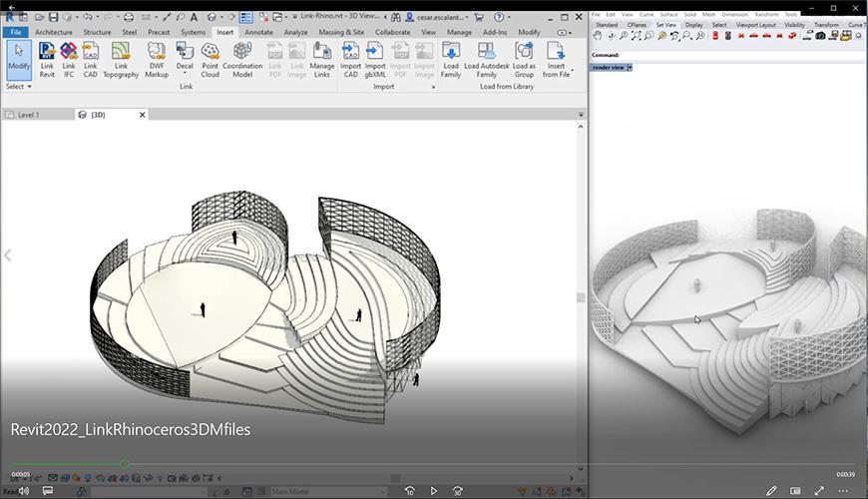Image resolution: width=868 pixels, height=499 pixels.
Task: Toggle captions icon in video player
Action: tap(48, 491)
